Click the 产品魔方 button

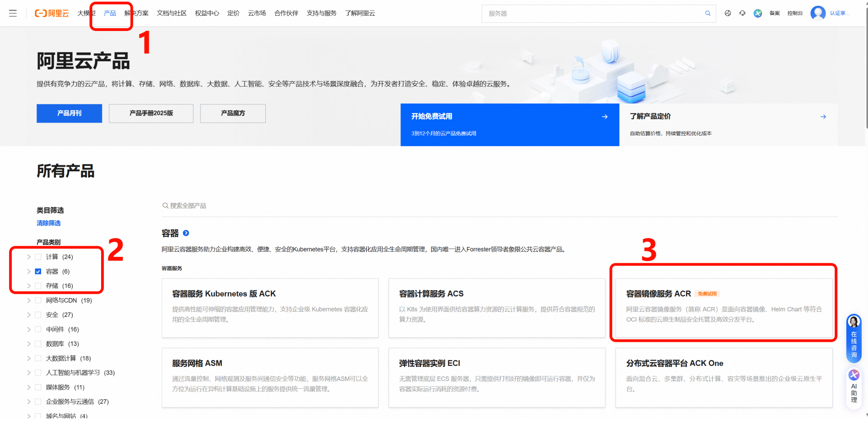(x=233, y=113)
